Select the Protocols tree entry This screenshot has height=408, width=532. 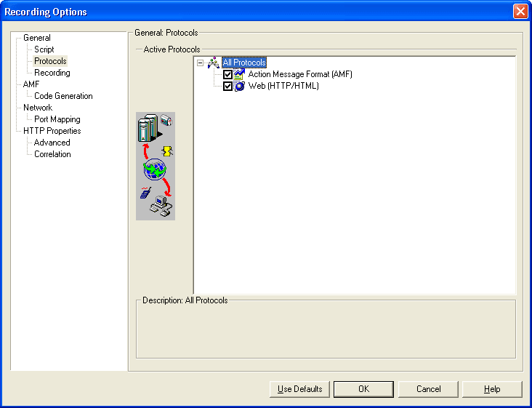click(50, 61)
